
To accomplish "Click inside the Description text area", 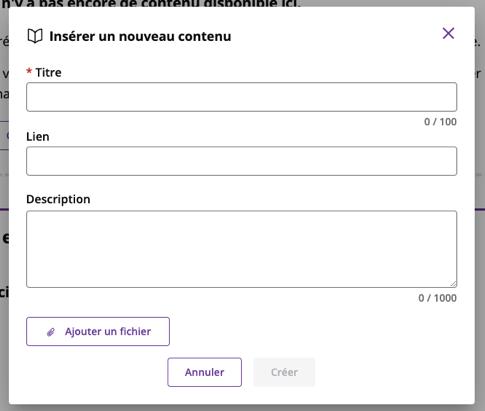I will tap(241, 249).
